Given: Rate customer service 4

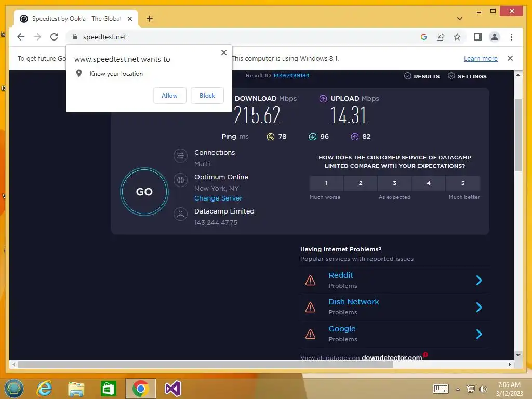Looking at the screenshot, I should 429,183.
